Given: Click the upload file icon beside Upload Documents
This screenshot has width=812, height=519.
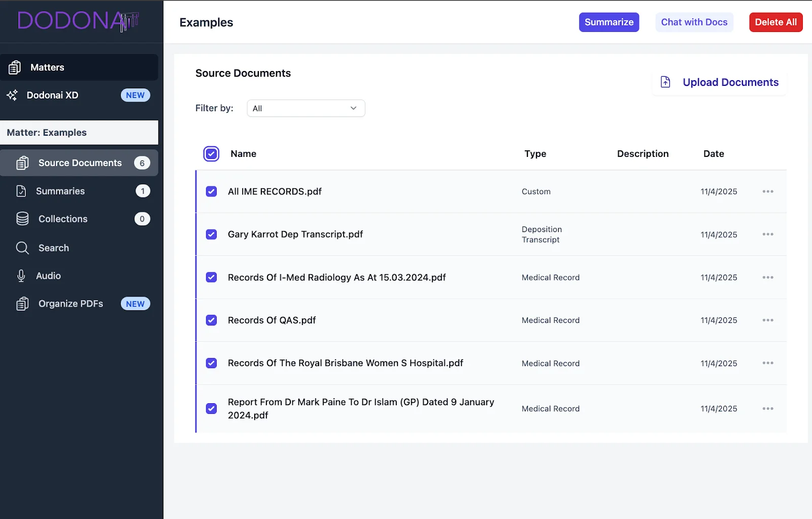Looking at the screenshot, I should pos(665,82).
